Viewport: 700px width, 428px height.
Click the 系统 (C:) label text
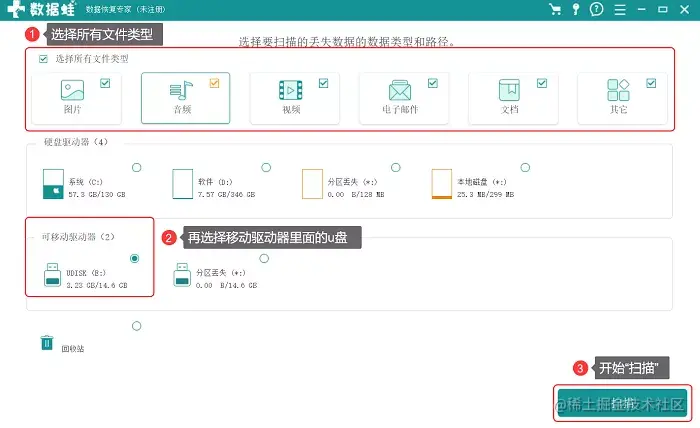click(85, 182)
